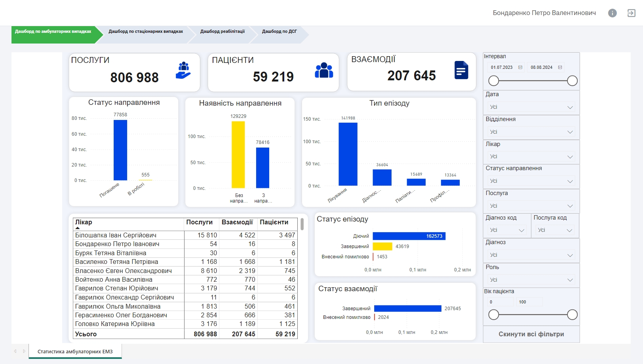Image resolution: width=643 pixels, height=364 pixels.
Task: Select the Лікування bar valued 141988
Action: pyautogui.click(x=348, y=154)
